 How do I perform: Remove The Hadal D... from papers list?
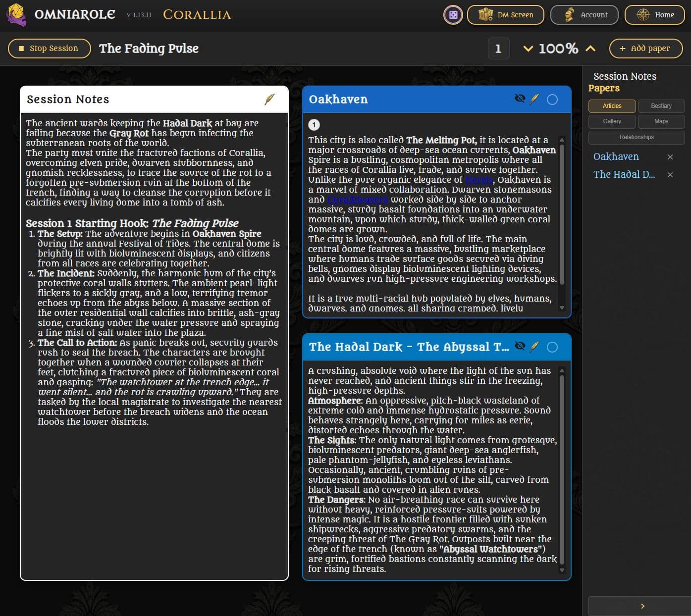click(x=670, y=175)
